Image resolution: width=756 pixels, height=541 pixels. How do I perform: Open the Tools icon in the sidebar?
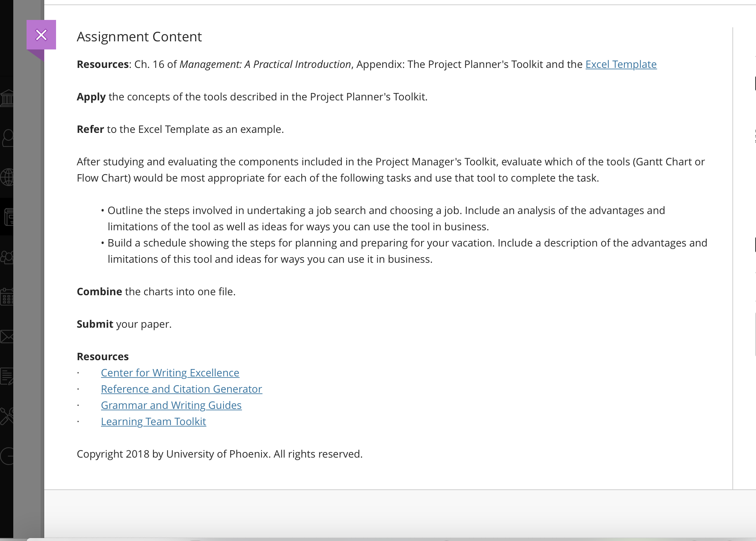pyautogui.click(x=7, y=416)
